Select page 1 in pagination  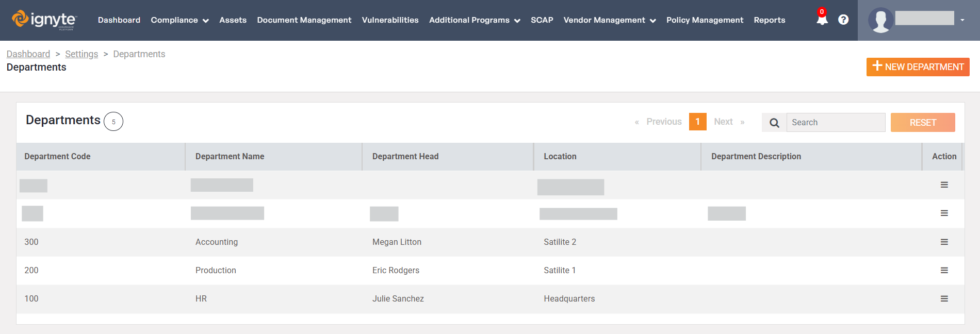click(697, 122)
